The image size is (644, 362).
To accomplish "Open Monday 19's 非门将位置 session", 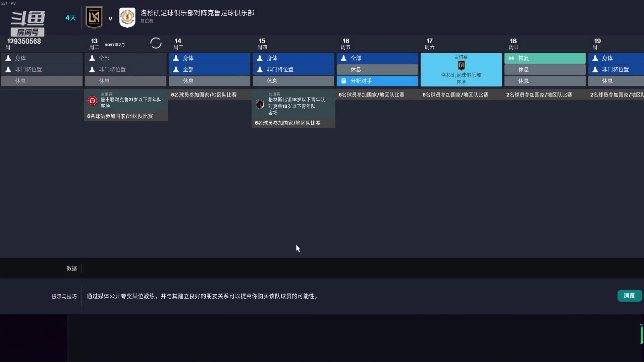I will coord(616,69).
